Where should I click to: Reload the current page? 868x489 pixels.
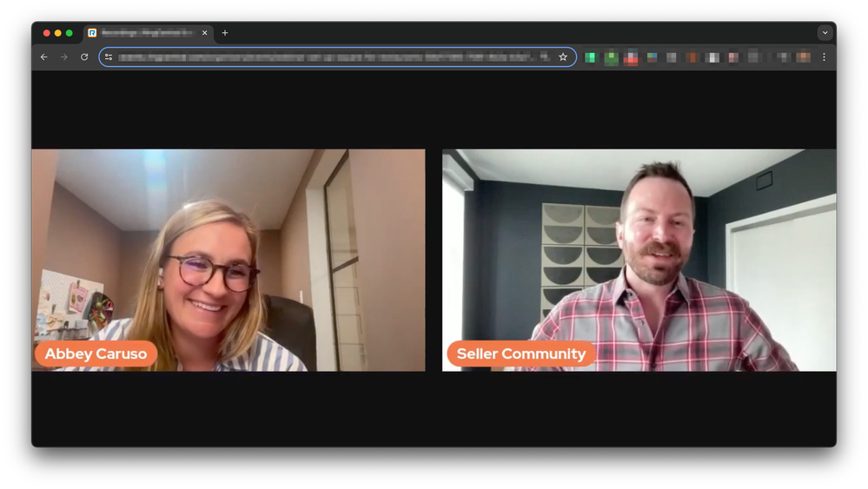click(84, 57)
